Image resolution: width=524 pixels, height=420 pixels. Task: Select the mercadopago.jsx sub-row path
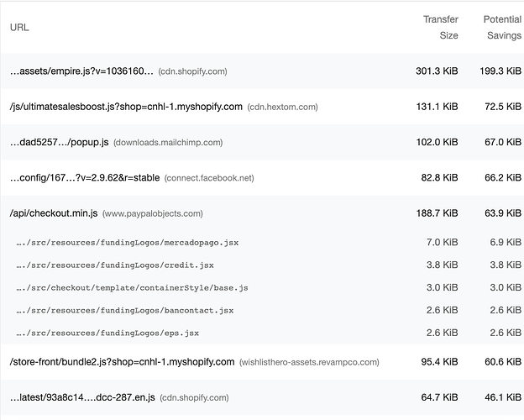(x=128, y=243)
